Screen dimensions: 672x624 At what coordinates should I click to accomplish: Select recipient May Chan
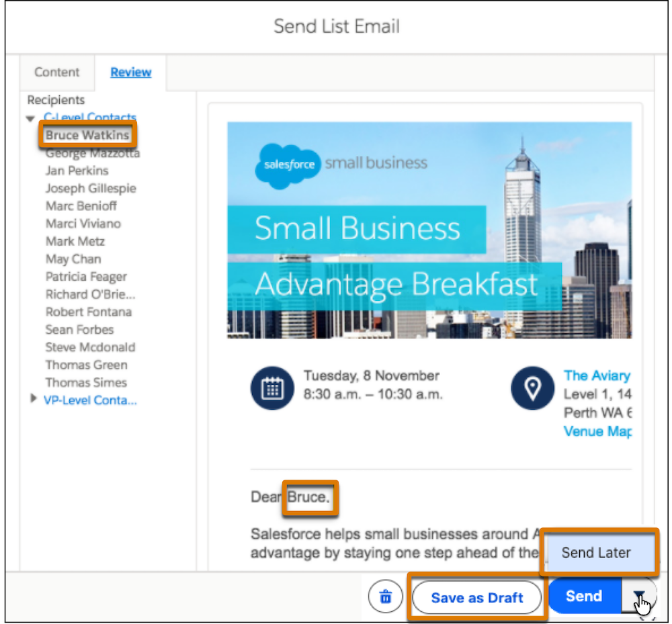(73, 259)
